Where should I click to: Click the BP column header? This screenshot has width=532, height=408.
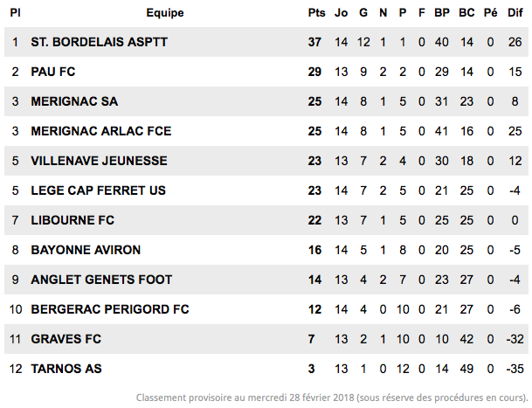coord(442,13)
